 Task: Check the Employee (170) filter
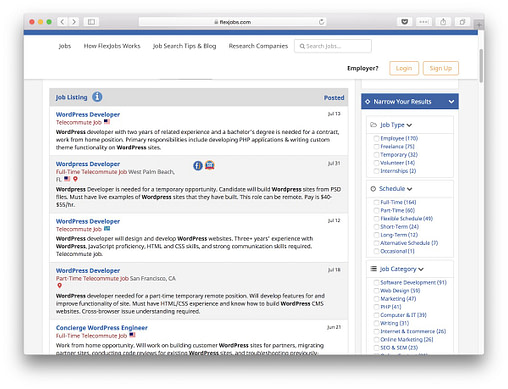click(x=376, y=138)
